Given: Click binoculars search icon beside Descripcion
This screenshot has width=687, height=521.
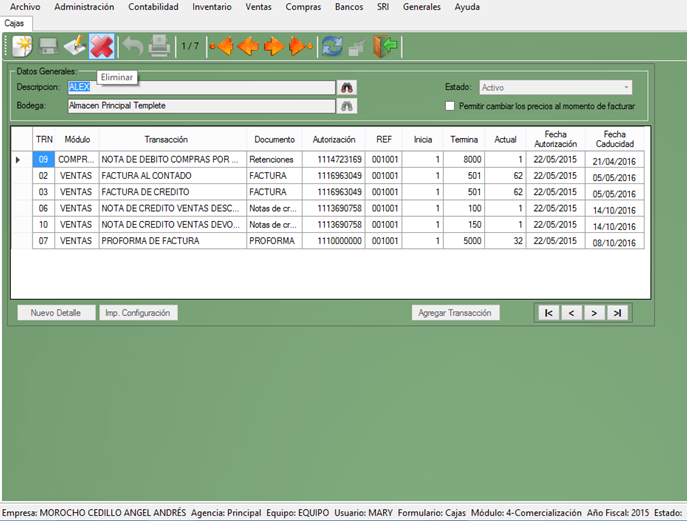Looking at the screenshot, I should (348, 88).
